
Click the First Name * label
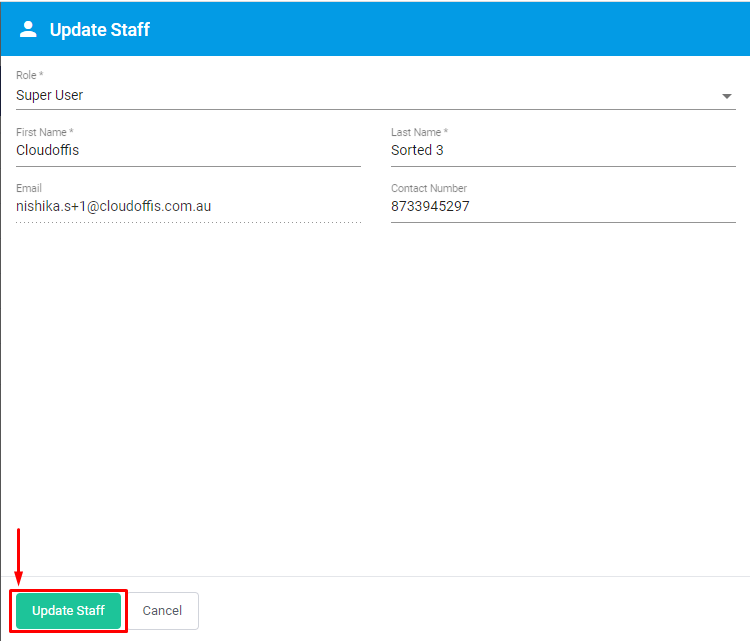click(44, 132)
